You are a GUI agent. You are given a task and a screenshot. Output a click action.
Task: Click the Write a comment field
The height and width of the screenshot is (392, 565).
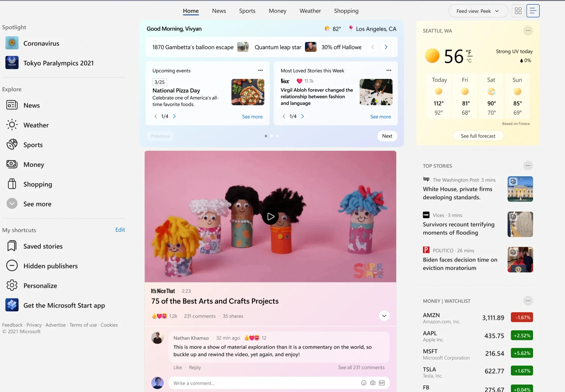point(279,383)
